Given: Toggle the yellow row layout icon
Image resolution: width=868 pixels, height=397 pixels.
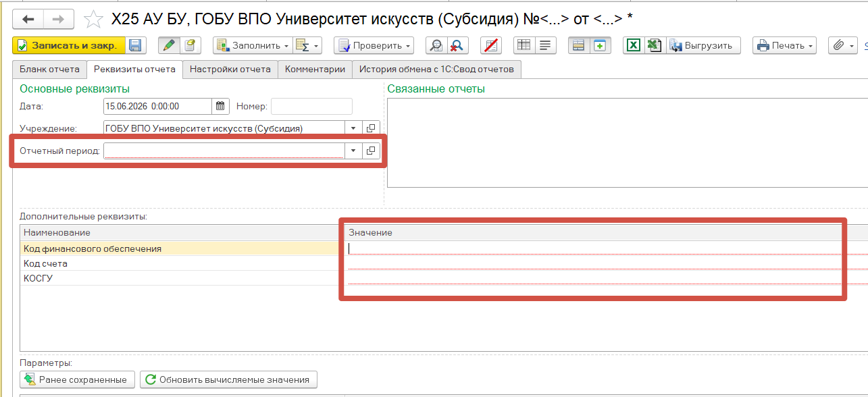Looking at the screenshot, I should click(x=578, y=45).
